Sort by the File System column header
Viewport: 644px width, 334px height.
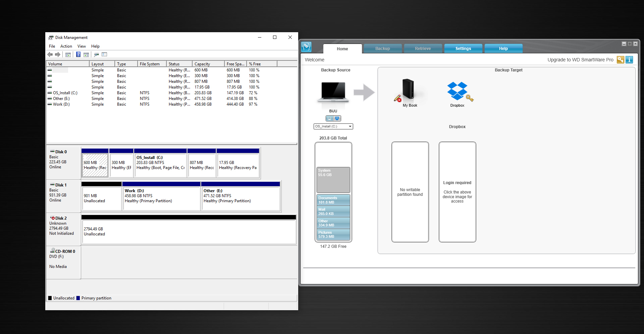click(x=152, y=64)
